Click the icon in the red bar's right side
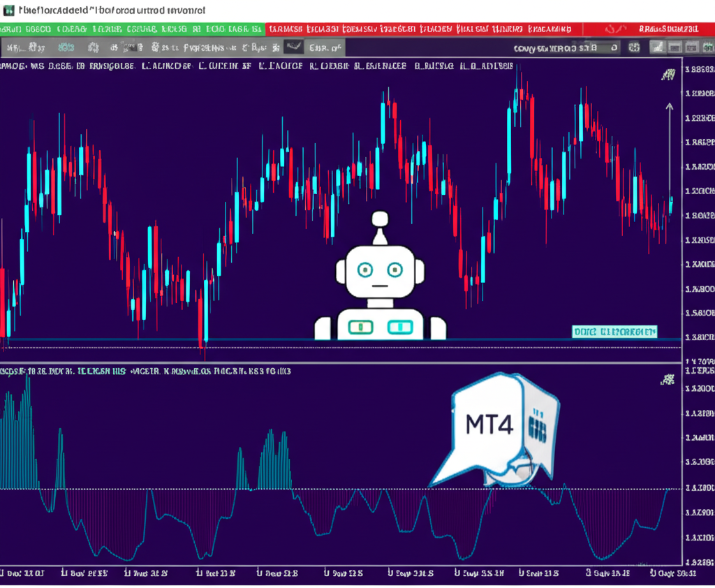Viewport: 715px width, 588px height. [x=614, y=29]
